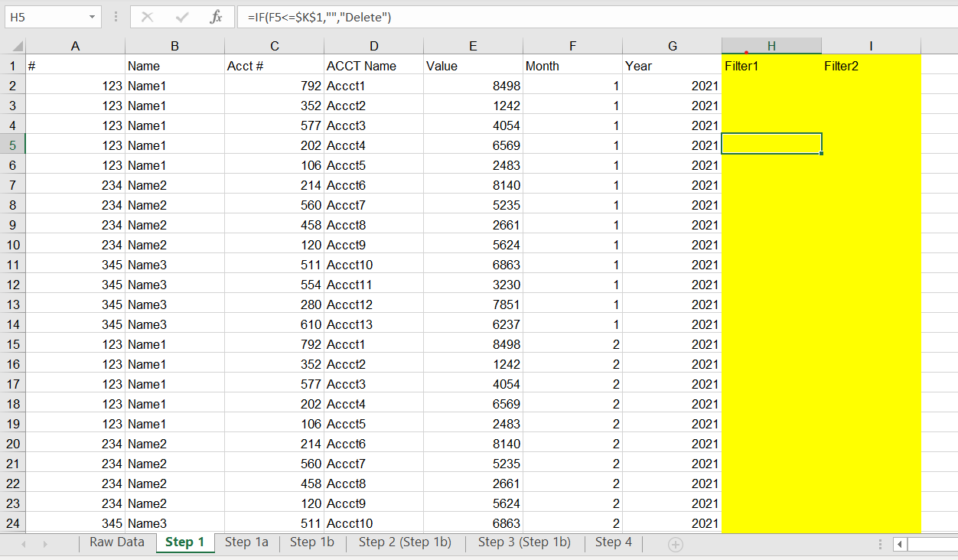Screen dimensions: 958x560
Task: Click the Select All corner triangle
Action: 18,46
